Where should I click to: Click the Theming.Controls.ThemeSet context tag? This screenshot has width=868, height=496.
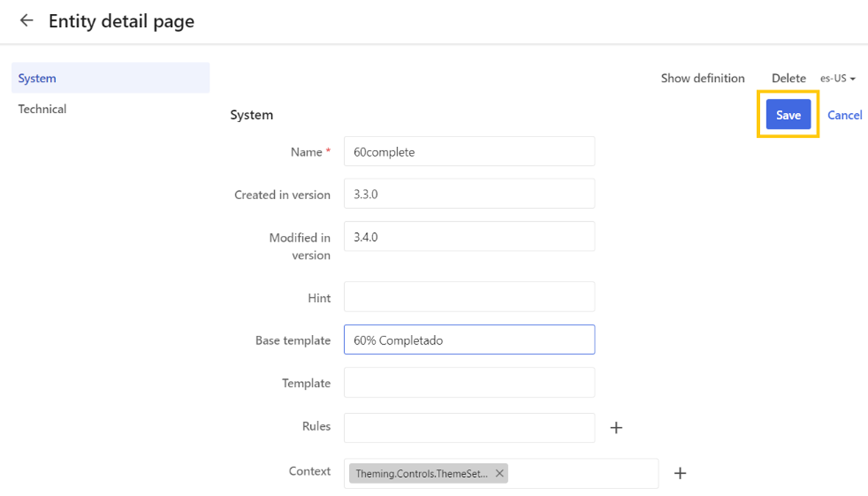(421, 474)
